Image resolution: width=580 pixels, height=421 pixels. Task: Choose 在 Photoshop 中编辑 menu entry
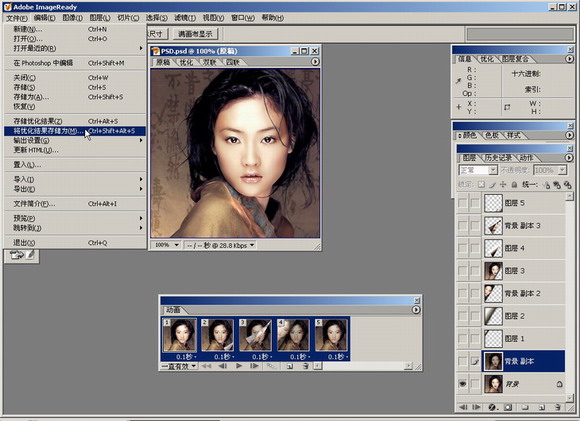75,63
